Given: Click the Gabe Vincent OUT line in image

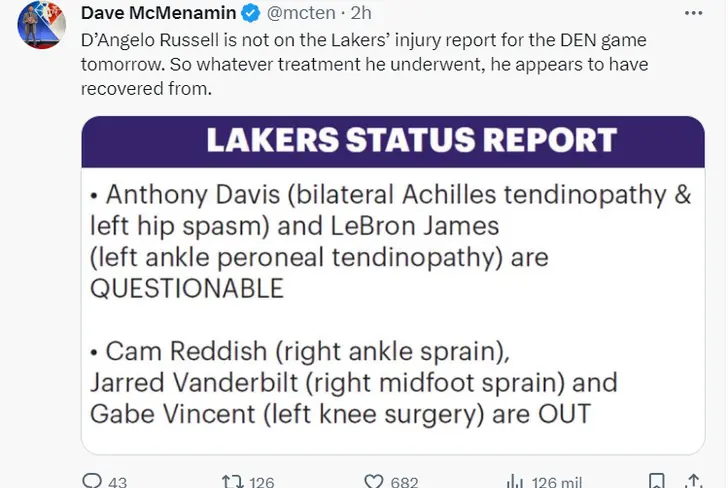Looking at the screenshot, I should (x=340, y=414).
